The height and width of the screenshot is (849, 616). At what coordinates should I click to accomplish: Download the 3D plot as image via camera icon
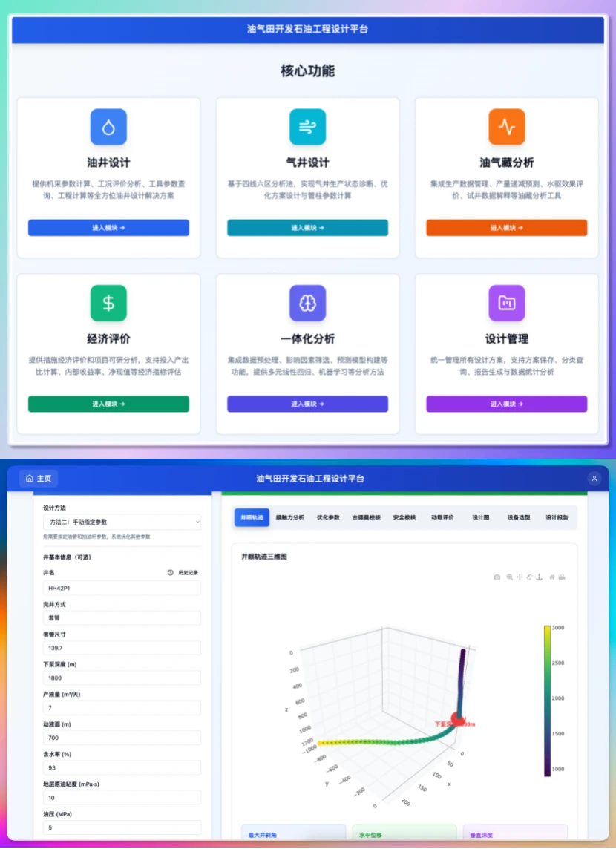[497, 577]
